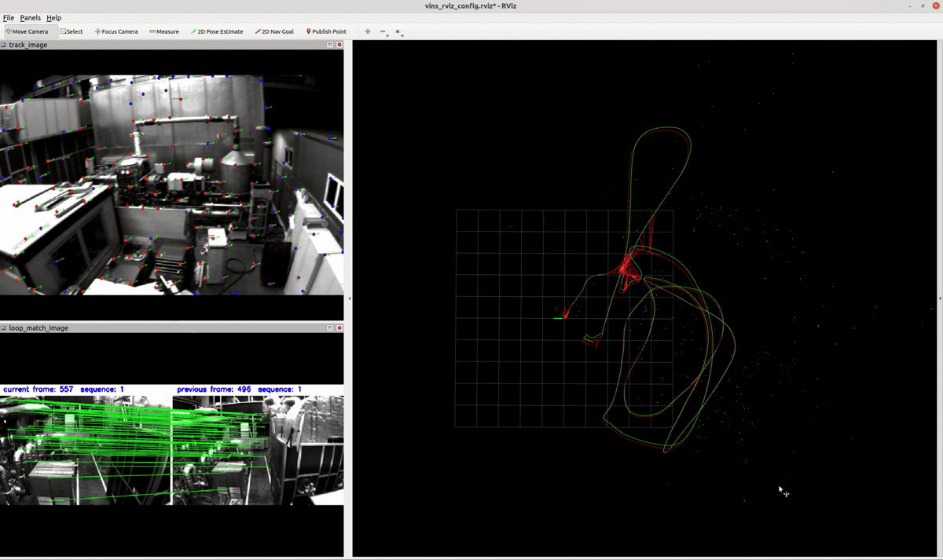943x560 pixels.
Task: Activate the Move Camera tool
Action: click(28, 31)
